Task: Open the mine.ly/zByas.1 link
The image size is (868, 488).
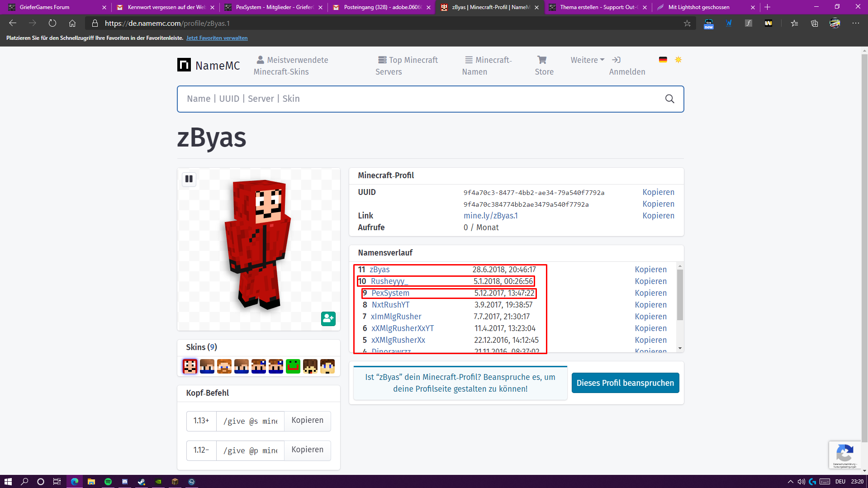Action: pyautogui.click(x=490, y=216)
